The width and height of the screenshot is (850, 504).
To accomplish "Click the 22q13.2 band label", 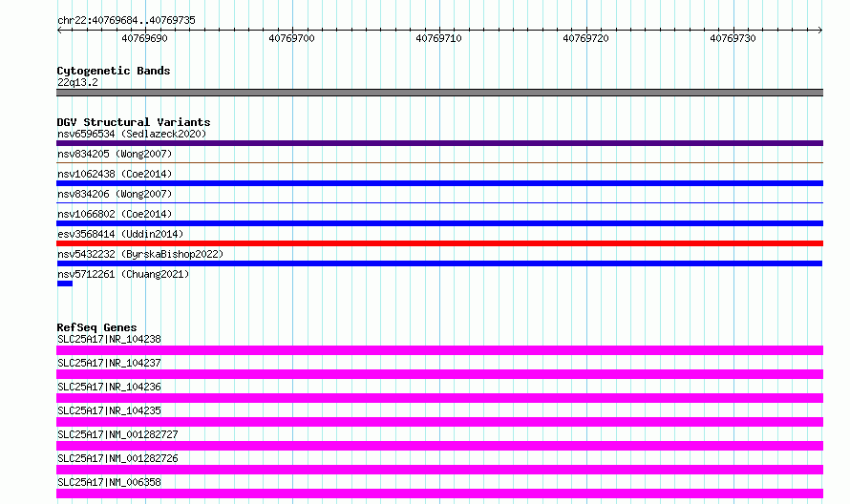I will pos(77,82).
